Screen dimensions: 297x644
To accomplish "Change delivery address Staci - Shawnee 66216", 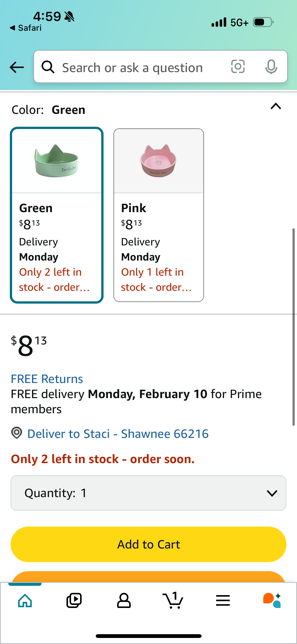I will tap(118, 434).
